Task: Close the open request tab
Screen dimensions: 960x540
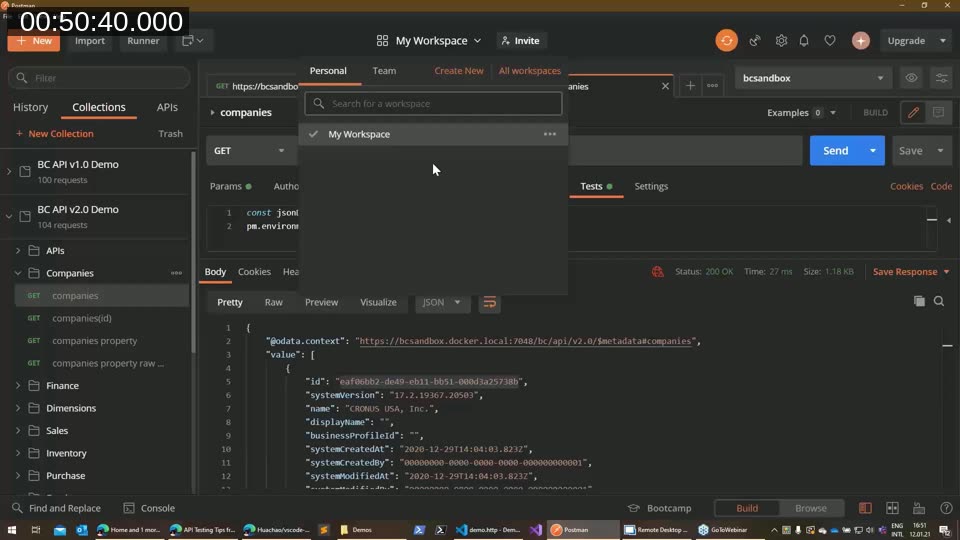Action: coord(665,86)
